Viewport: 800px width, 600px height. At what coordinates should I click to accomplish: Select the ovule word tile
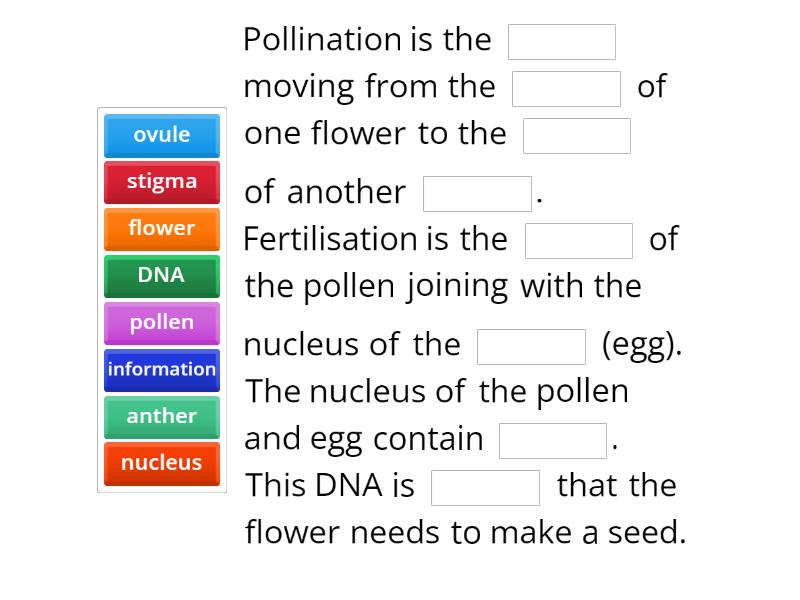(161, 135)
